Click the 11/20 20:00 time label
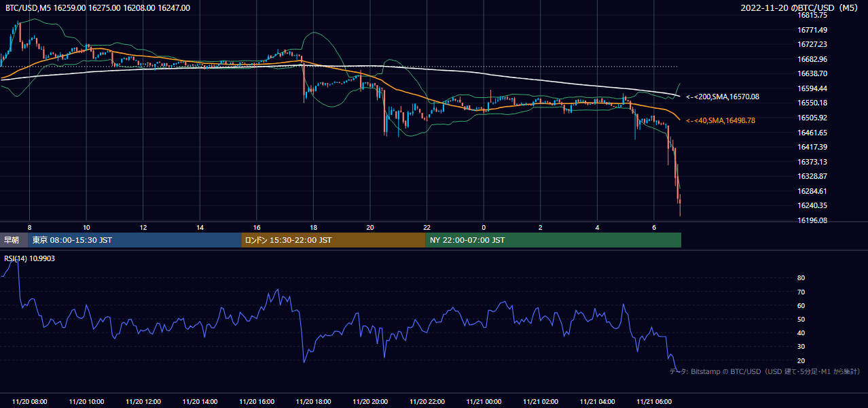This screenshot has height=408, width=868. coord(370,402)
